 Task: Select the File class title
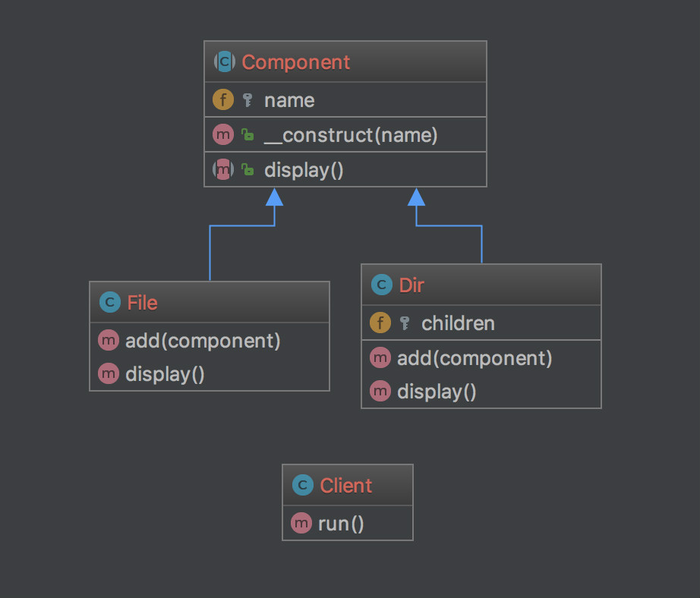tap(142, 303)
